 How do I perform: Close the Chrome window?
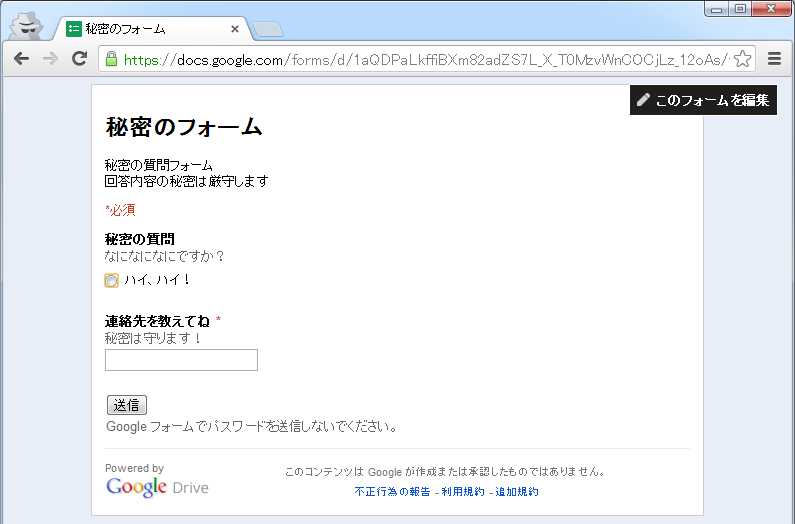coord(771,9)
